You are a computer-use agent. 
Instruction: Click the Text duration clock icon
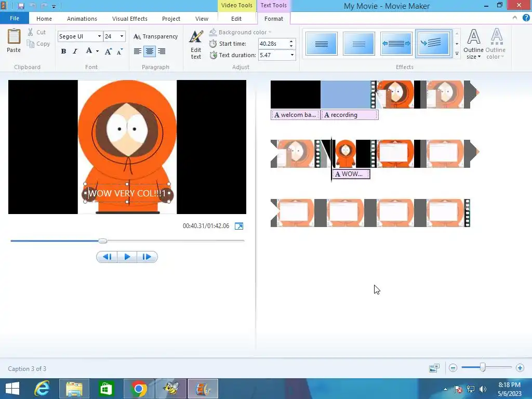[x=213, y=55]
